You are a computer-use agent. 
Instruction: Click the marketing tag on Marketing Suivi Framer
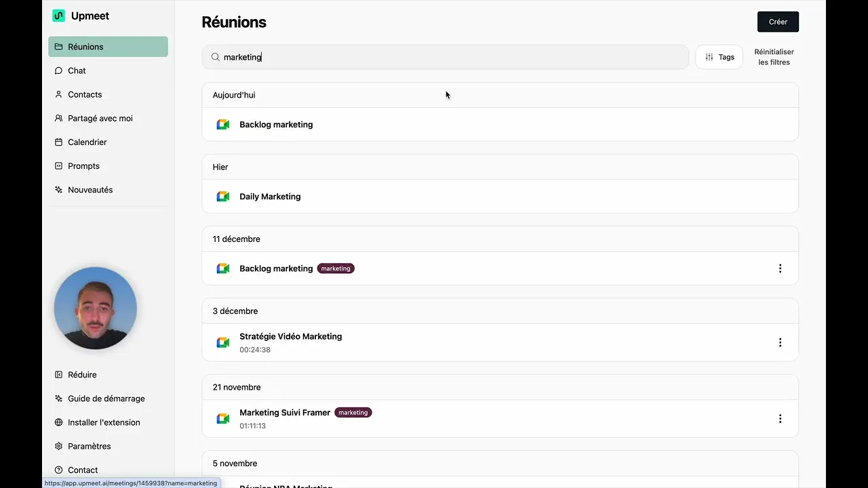(x=353, y=413)
